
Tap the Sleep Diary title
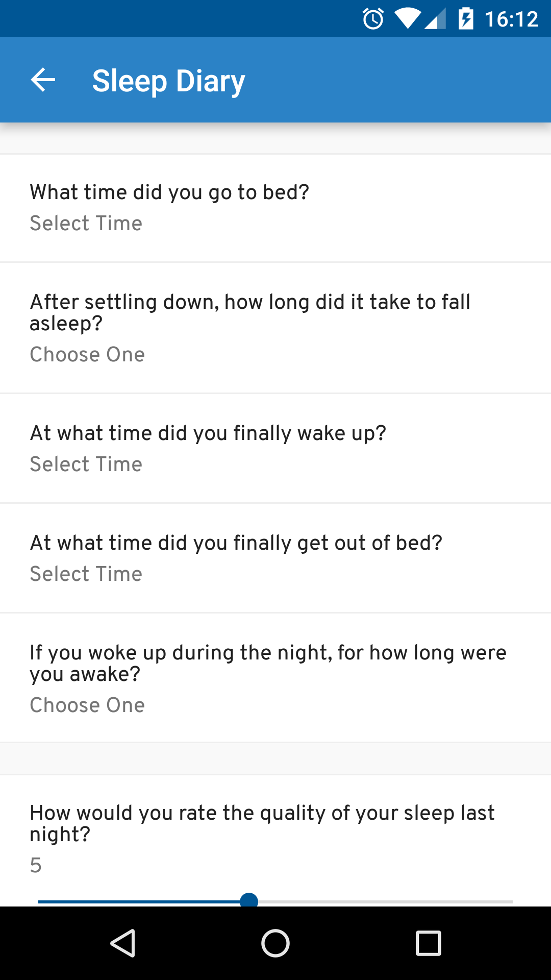(168, 81)
